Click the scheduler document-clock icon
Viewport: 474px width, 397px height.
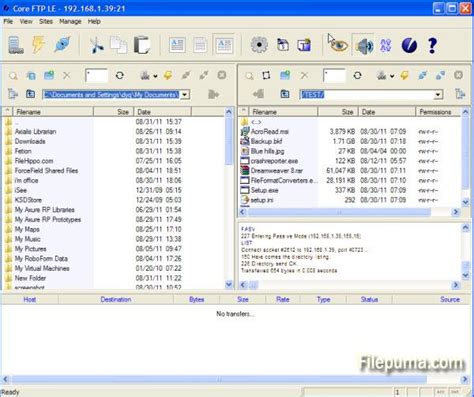(x=283, y=45)
